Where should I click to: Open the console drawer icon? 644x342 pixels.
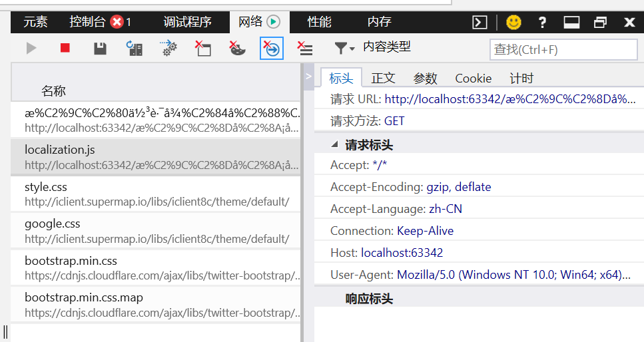point(480,22)
